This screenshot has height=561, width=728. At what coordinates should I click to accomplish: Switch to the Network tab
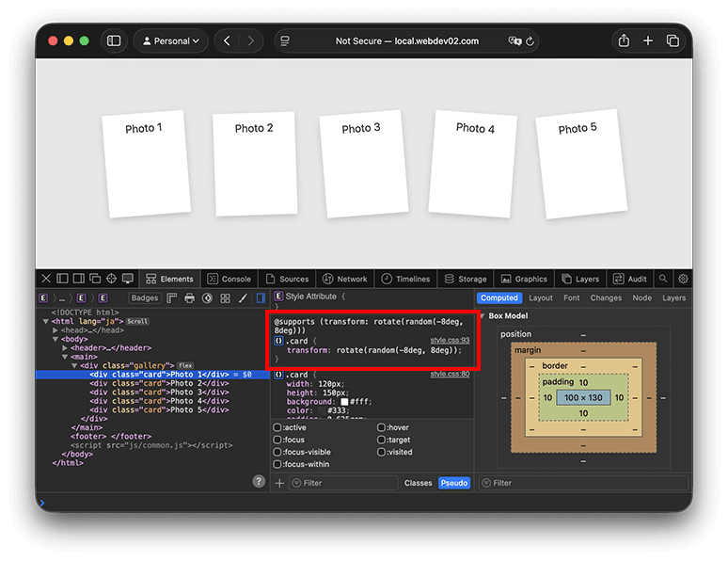pos(345,279)
